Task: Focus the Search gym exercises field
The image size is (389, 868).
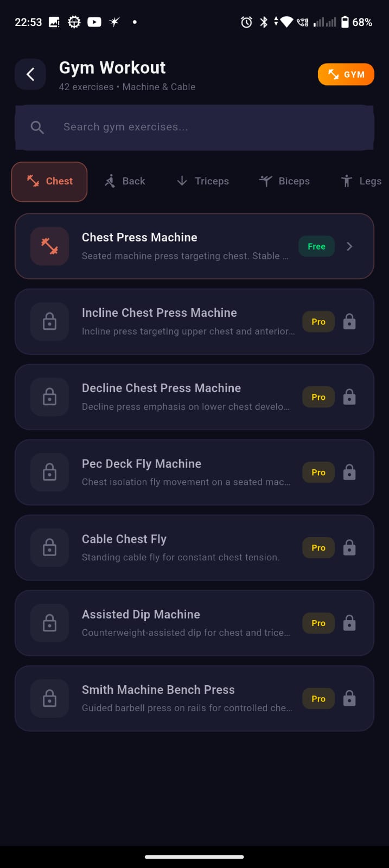Action: [206, 127]
